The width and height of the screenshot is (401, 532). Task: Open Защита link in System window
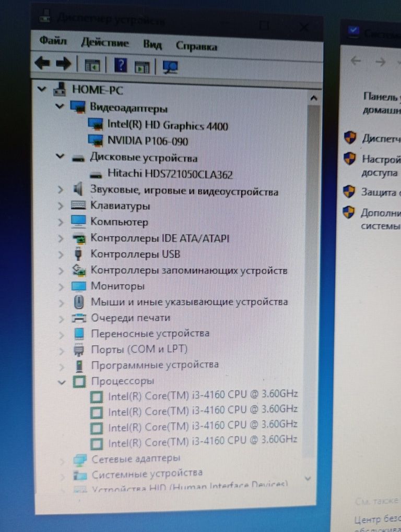[381, 192]
